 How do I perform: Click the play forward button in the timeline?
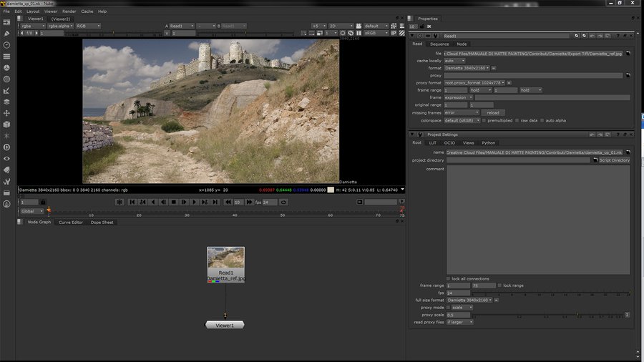(194, 202)
